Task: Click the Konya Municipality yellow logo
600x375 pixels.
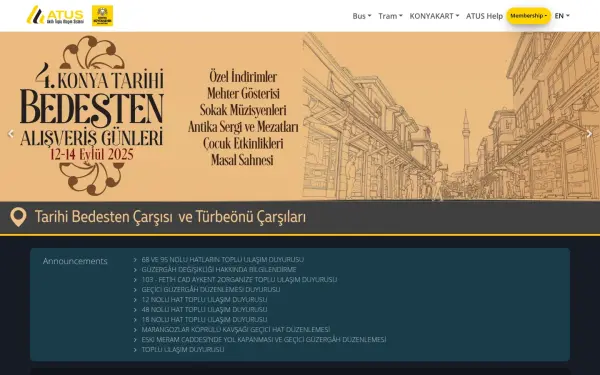Action: 103,16
